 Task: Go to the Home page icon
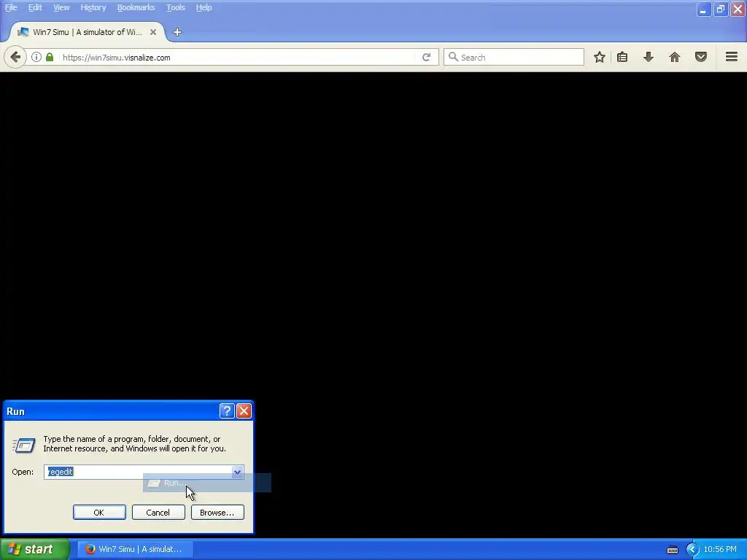(675, 57)
